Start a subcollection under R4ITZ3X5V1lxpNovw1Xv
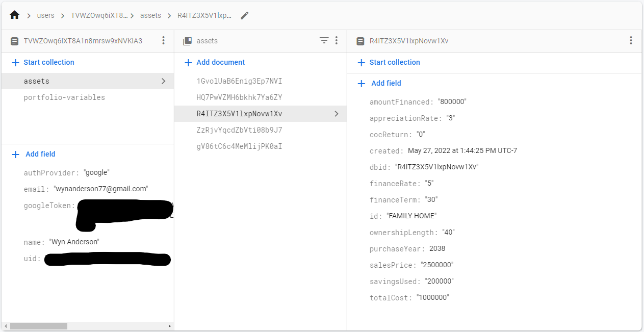The image size is (644, 332). click(389, 62)
